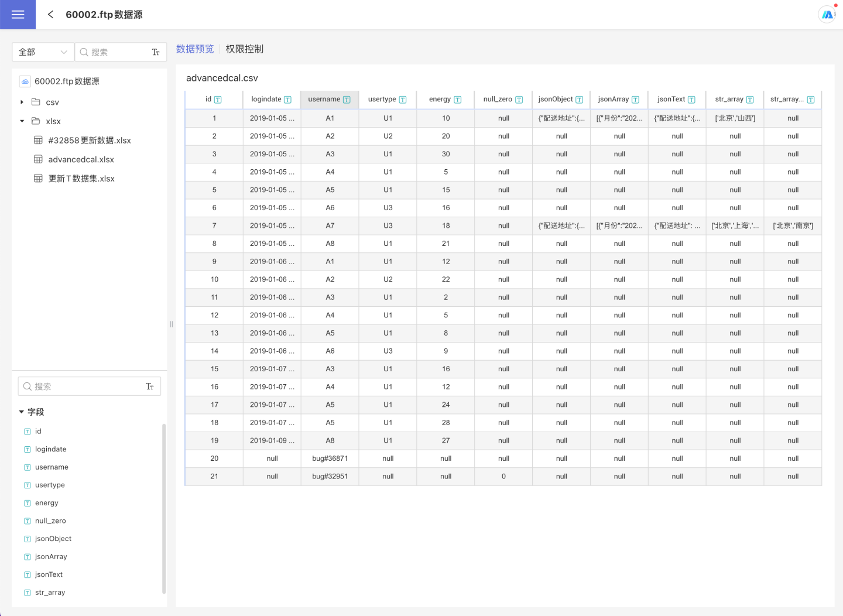Click the type icon on jsonObject column header
Image resolution: width=843 pixels, height=616 pixels.
(x=579, y=100)
